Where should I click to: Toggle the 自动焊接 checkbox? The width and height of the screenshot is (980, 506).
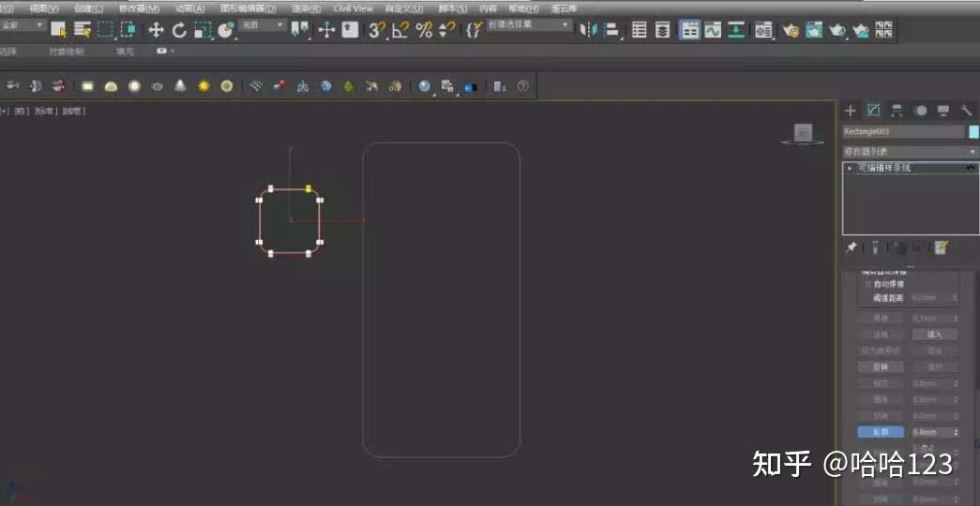click(x=868, y=284)
